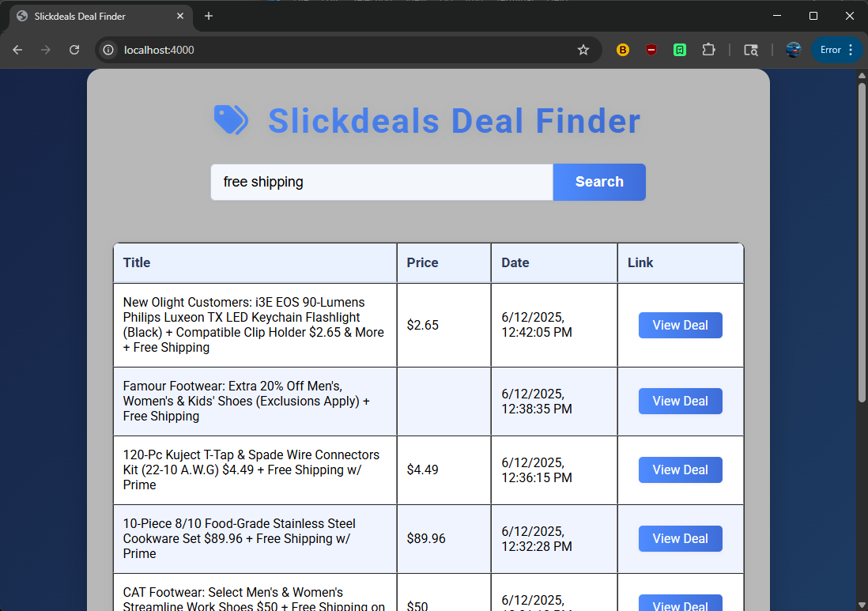The width and height of the screenshot is (868, 611).
Task: Click the green bookmark extension icon
Action: pos(680,50)
